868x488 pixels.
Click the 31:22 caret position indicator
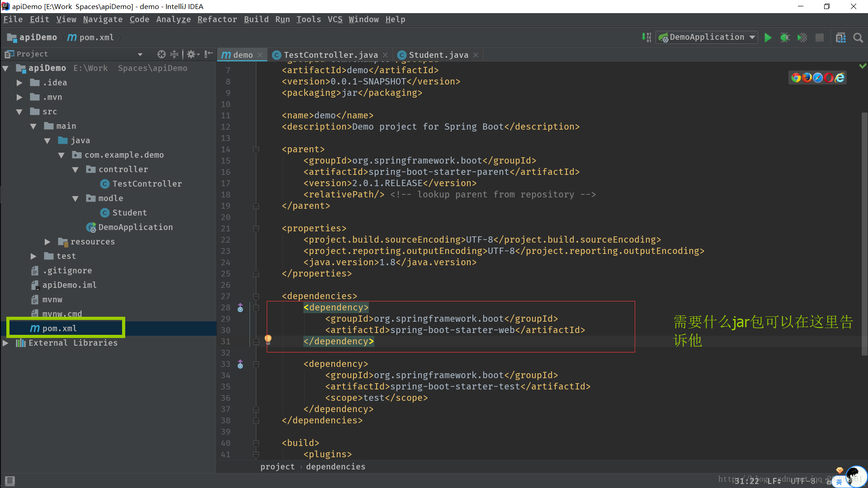coord(747,481)
